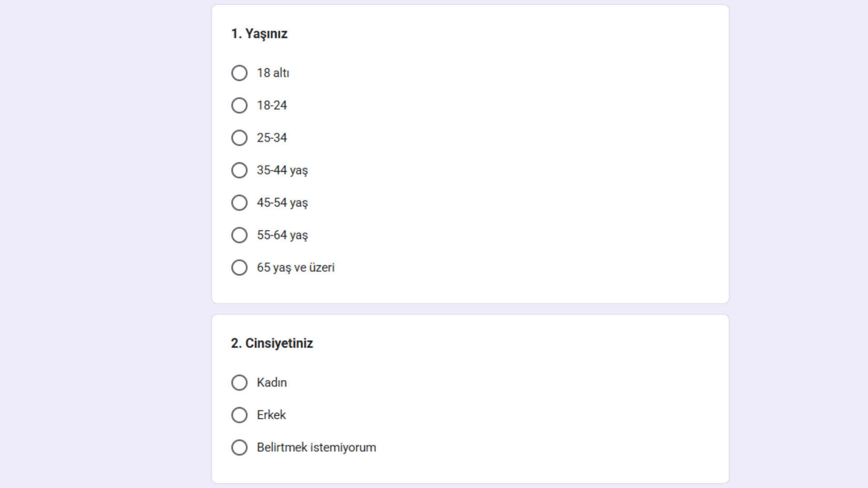868x488 pixels.
Task: Choose the "Erkek" radio circle
Action: pos(239,415)
